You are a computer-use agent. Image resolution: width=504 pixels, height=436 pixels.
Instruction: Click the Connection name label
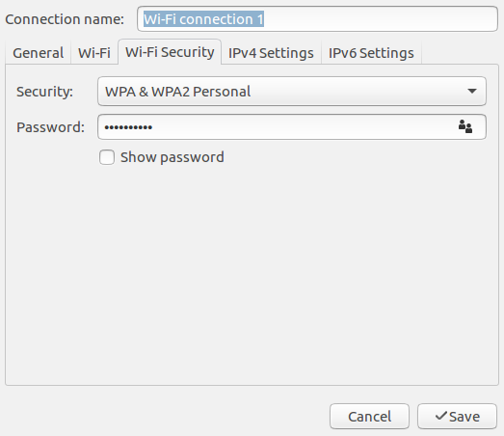pyautogui.click(x=65, y=19)
